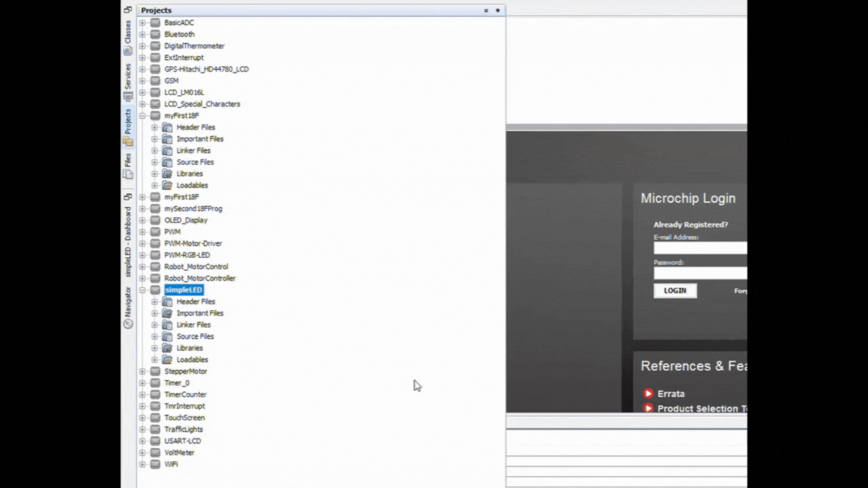Click the Loadables folder icon under simpleLED
The width and height of the screenshot is (868, 488).
[x=167, y=360]
